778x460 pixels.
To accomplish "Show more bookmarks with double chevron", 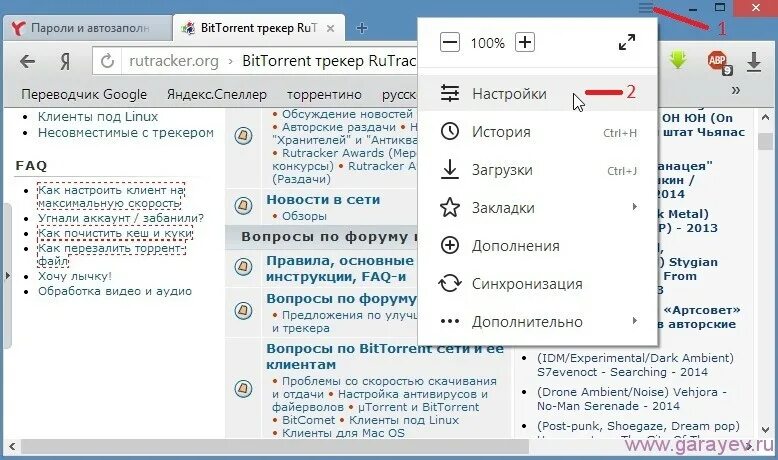I will 735,90.
